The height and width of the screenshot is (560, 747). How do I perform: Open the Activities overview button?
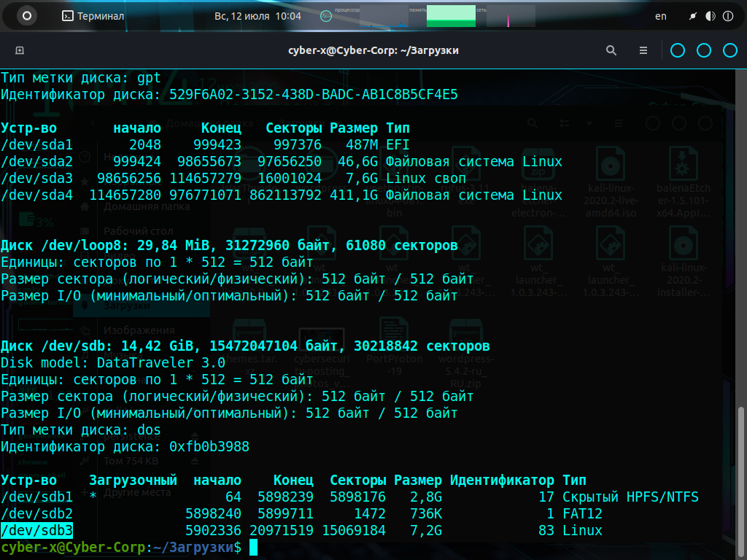(x=27, y=15)
